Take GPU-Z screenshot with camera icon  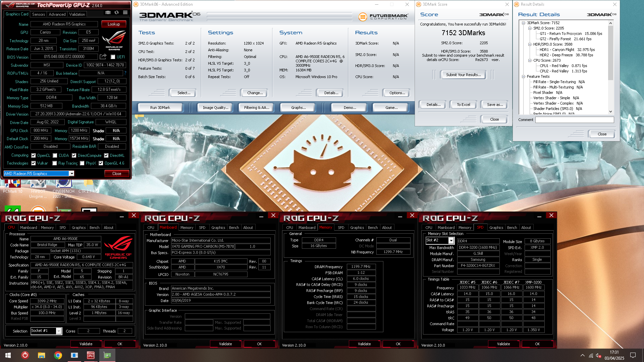click(x=108, y=12)
